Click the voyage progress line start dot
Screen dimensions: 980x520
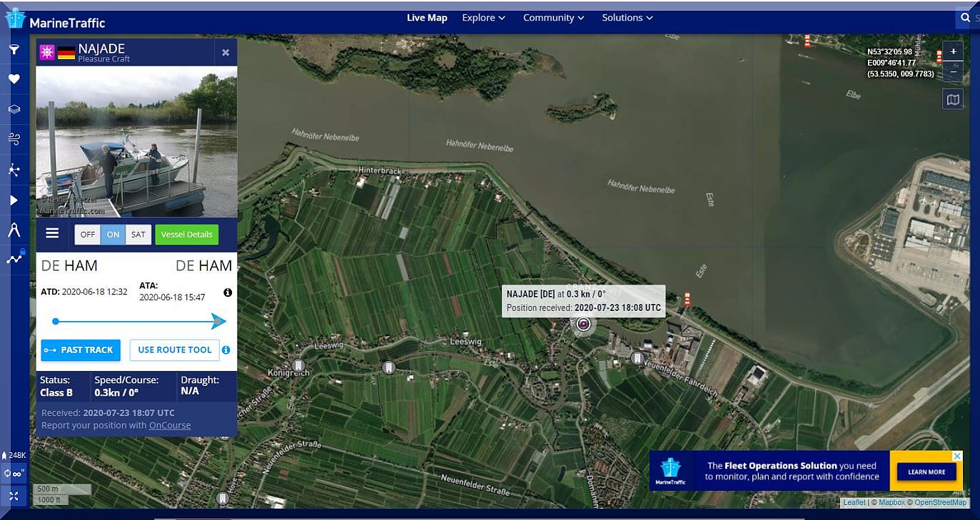(56, 322)
